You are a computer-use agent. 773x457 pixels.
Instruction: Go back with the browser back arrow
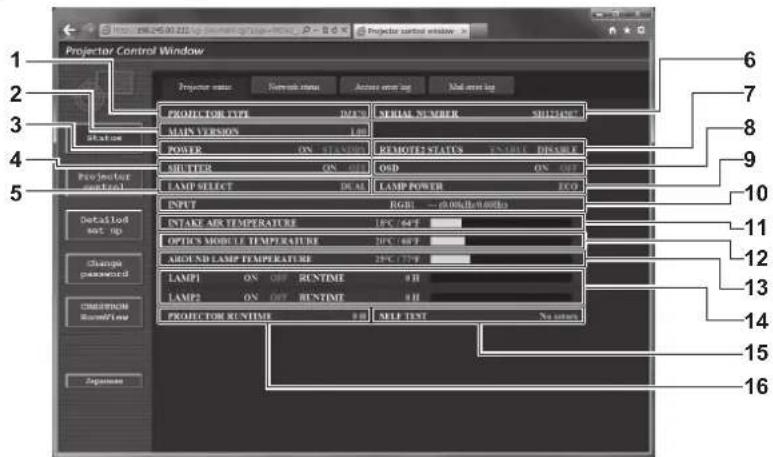pyautogui.click(x=69, y=31)
